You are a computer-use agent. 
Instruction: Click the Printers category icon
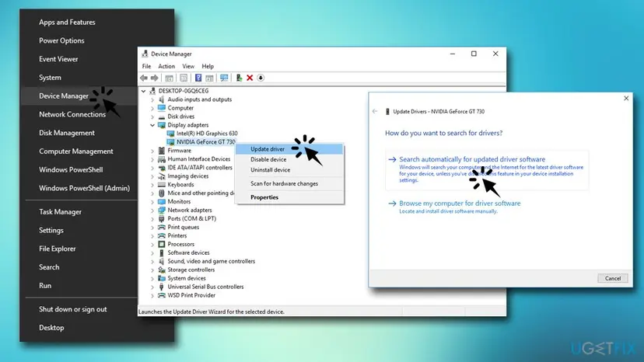coord(162,235)
